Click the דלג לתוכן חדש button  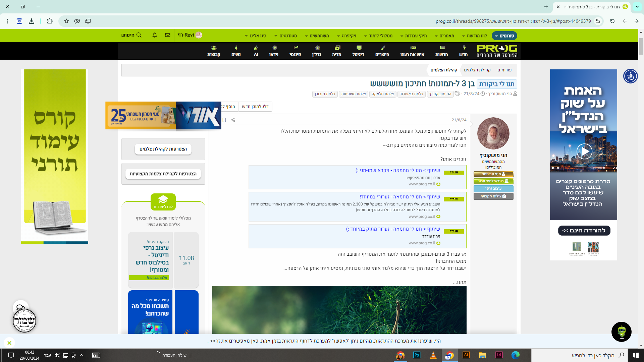255,107
